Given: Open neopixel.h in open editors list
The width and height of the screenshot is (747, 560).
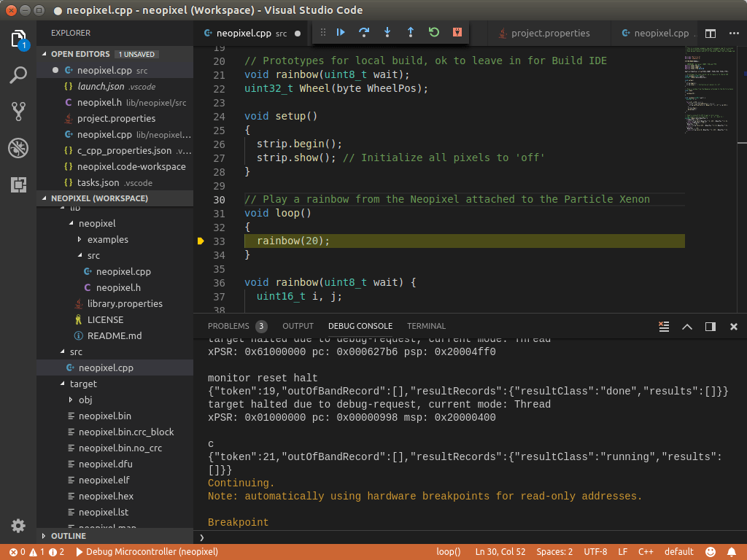Looking at the screenshot, I should [x=115, y=102].
